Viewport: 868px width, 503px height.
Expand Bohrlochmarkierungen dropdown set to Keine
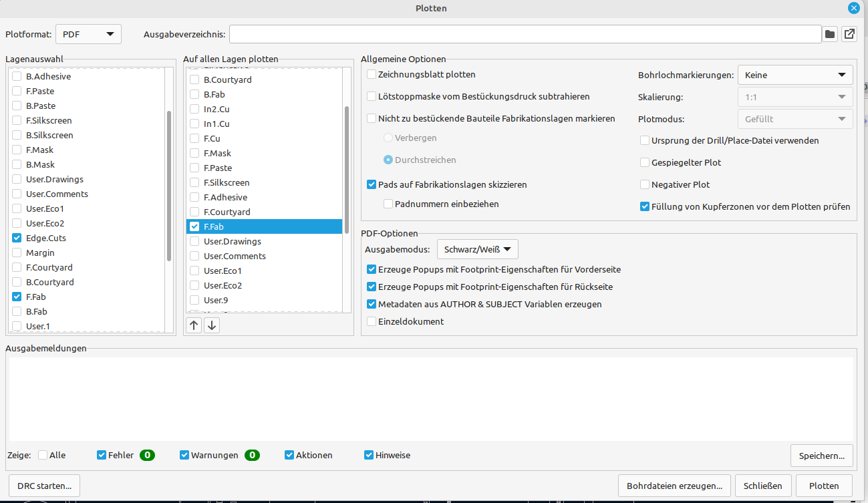(794, 75)
